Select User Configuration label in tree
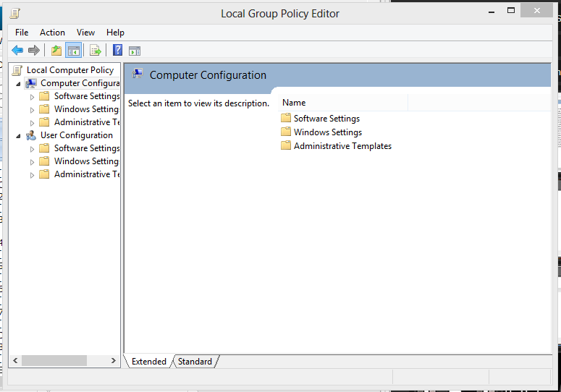The height and width of the screenshot is (392, 561). (x=77, y=135)
